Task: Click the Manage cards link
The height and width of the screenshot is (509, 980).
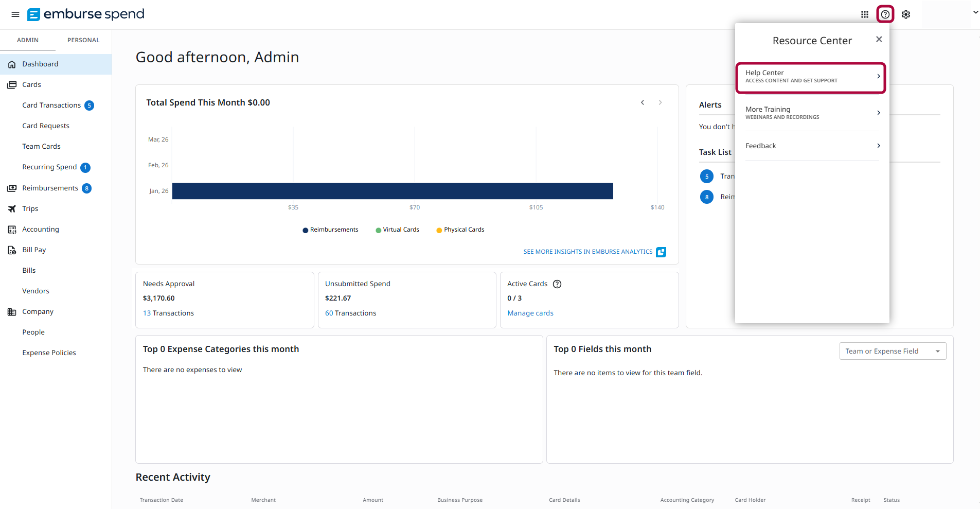Action: 530,313
